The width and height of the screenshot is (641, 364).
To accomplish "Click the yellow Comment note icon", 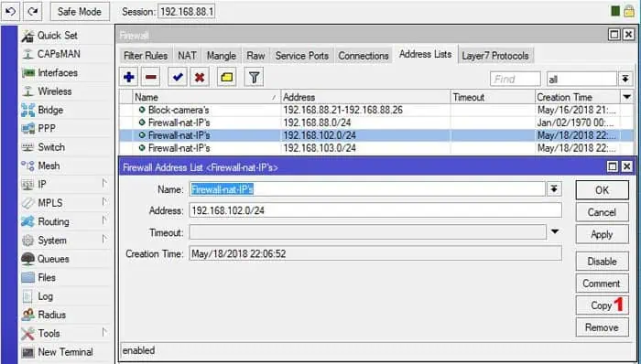I will click(x=227, y=77).
